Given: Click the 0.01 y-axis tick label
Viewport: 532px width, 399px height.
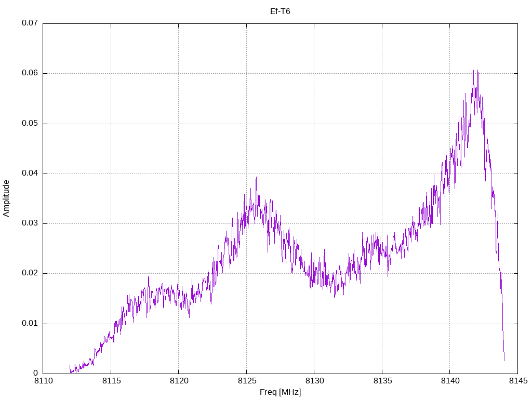Looking at the screenshot, I should (x=30, y=324).
